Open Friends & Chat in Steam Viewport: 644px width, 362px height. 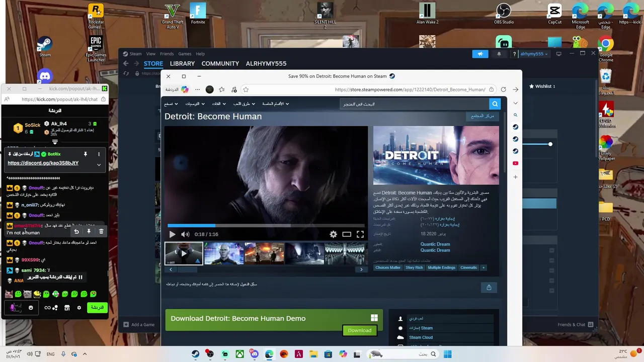click(575, 325)
